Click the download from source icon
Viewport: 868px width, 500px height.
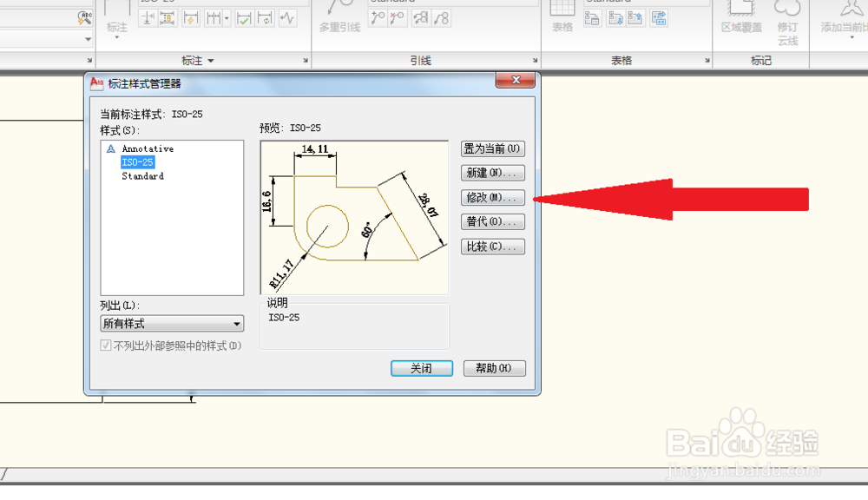tap(615, 18)
